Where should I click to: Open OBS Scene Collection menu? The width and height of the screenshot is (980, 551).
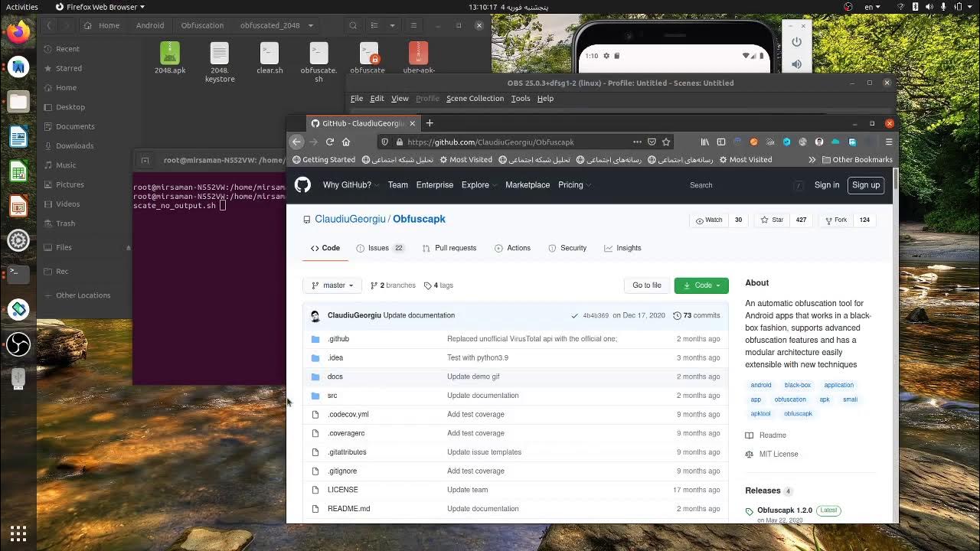475,99
